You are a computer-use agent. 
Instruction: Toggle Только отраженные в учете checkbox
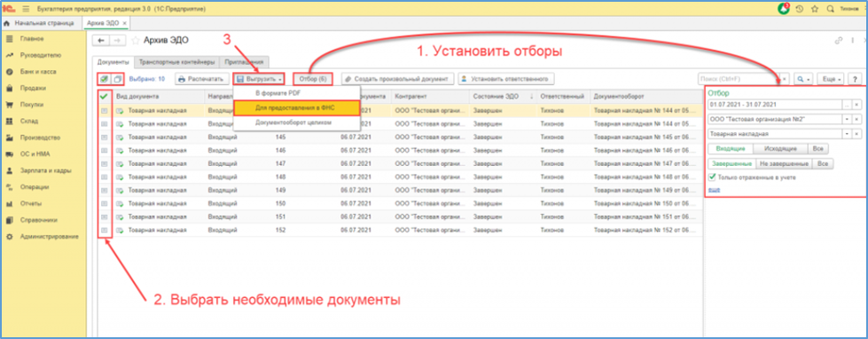[x=713, y=177]
